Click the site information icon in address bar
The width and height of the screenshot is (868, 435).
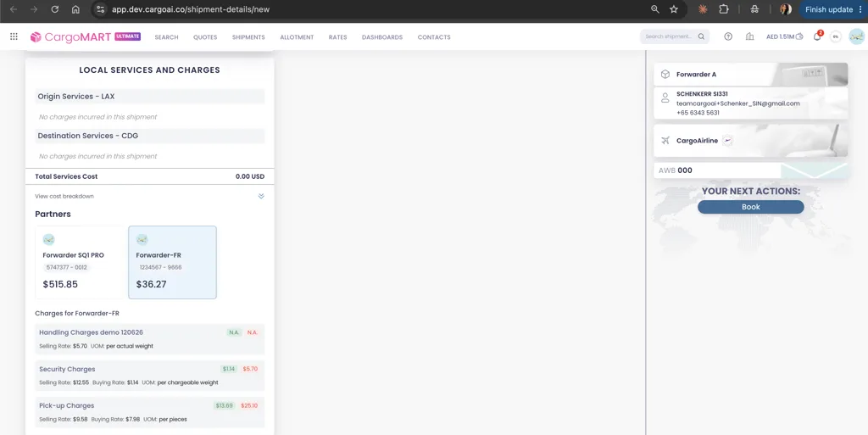click(100, 9)
